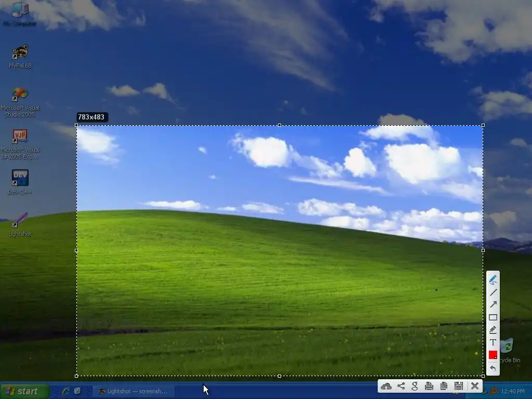Select the My Computer desktop icon
This screenshot has height=399, width=532.
(x=20, y=14)
